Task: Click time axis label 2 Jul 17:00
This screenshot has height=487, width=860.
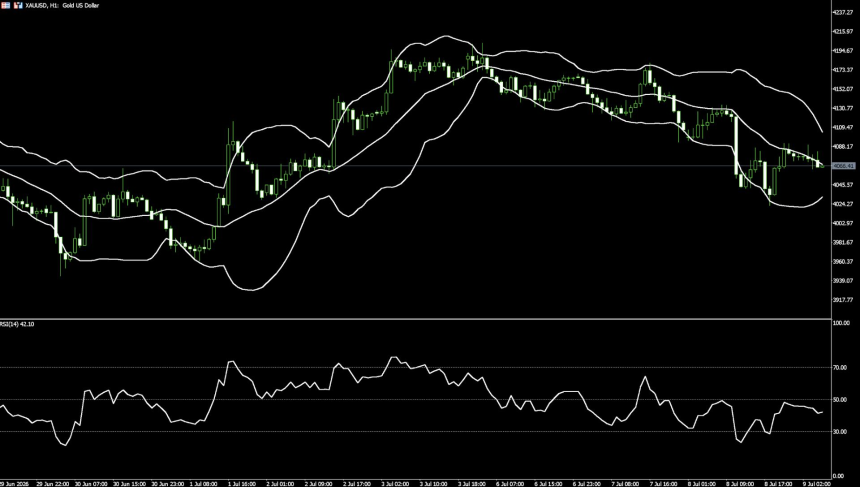Action: coord(357,484)
